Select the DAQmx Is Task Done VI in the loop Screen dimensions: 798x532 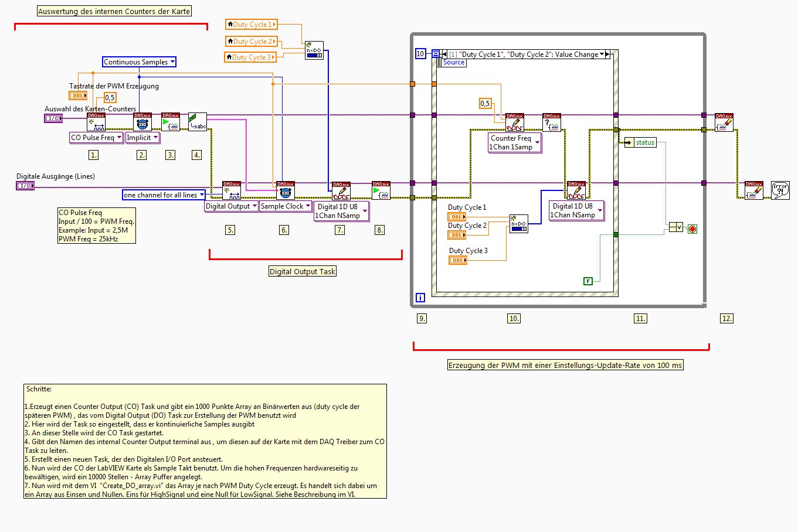point(552,122)
